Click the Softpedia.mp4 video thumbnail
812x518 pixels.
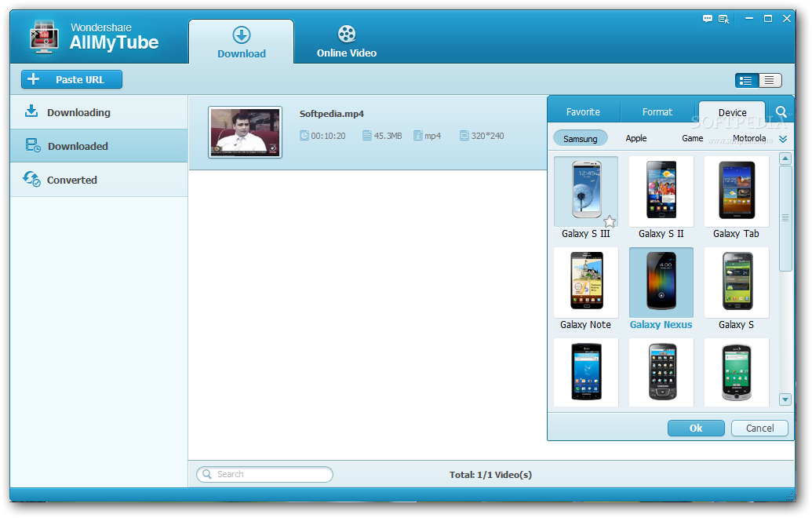(245, 133)
